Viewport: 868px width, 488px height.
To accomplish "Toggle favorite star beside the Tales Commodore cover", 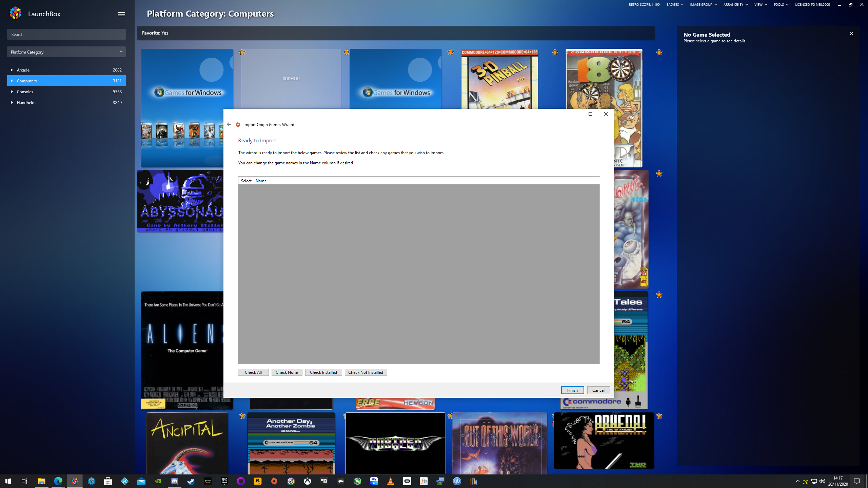I will (x=659, y=294).
